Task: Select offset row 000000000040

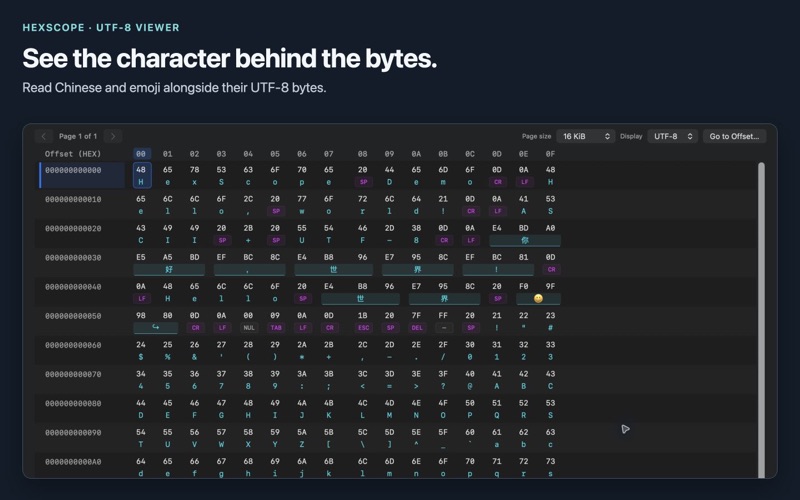Action: 73,287
